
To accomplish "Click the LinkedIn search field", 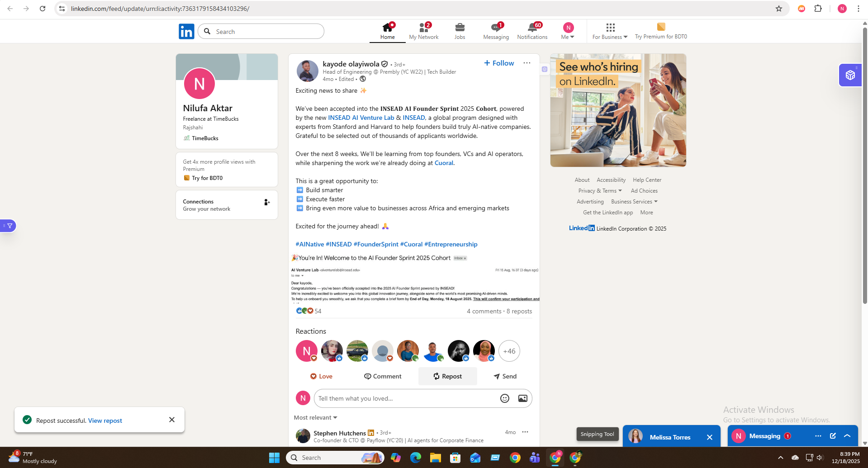I will point(261,31).
